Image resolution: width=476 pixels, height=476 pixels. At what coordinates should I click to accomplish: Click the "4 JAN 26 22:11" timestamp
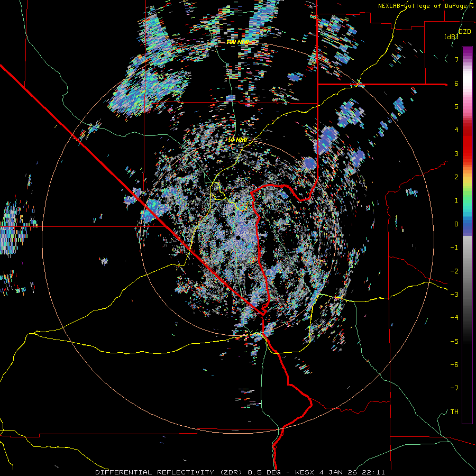(352, 472)
